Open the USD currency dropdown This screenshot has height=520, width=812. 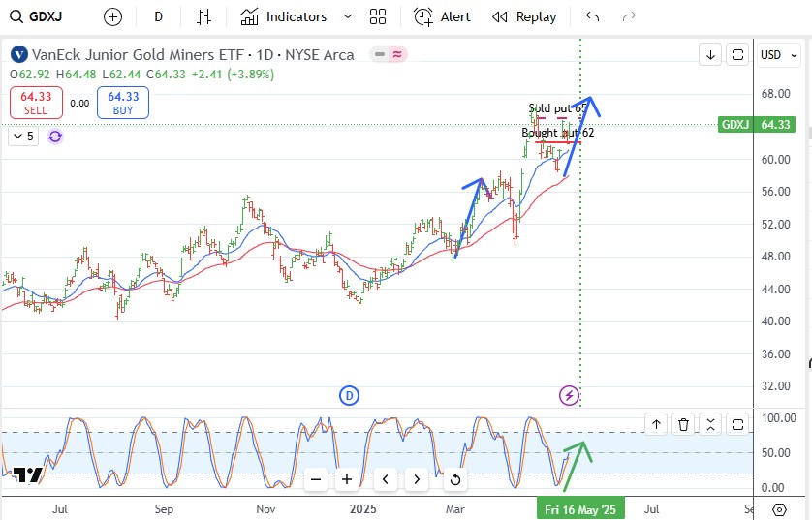pos(779,55)
